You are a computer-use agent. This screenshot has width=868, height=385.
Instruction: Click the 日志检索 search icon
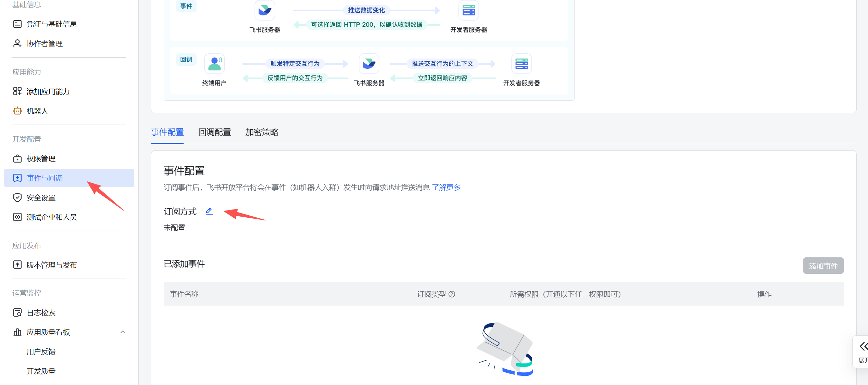(17, 313)
